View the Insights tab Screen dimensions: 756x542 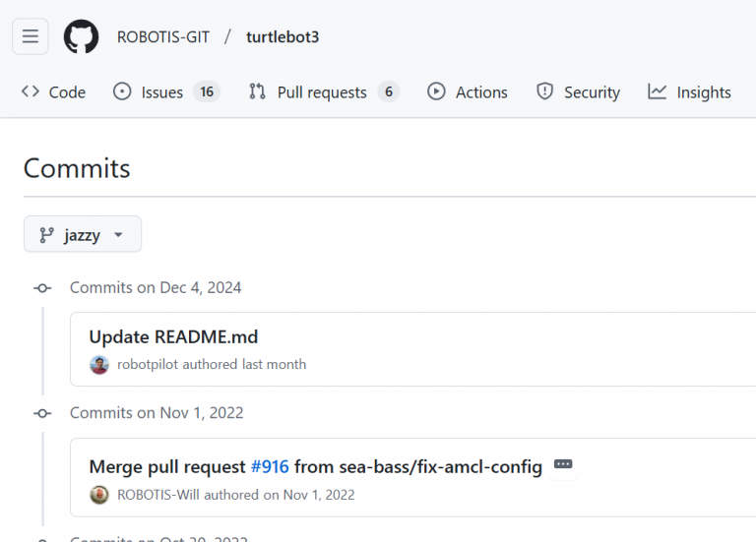[x=689, y=91]
